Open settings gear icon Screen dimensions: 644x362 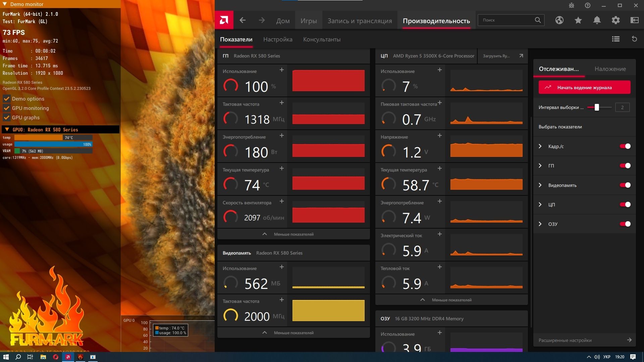pyautogui.click(x=615, y=20)
